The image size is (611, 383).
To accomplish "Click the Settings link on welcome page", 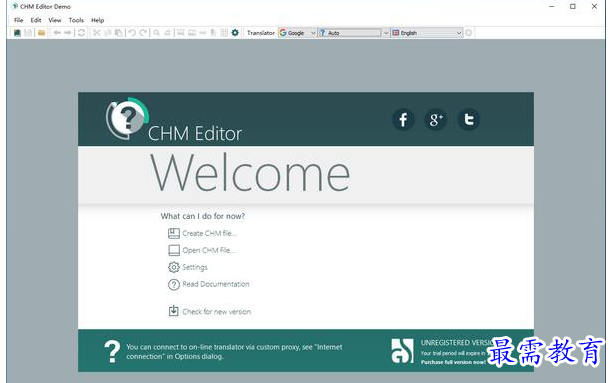I will point(195,267).
